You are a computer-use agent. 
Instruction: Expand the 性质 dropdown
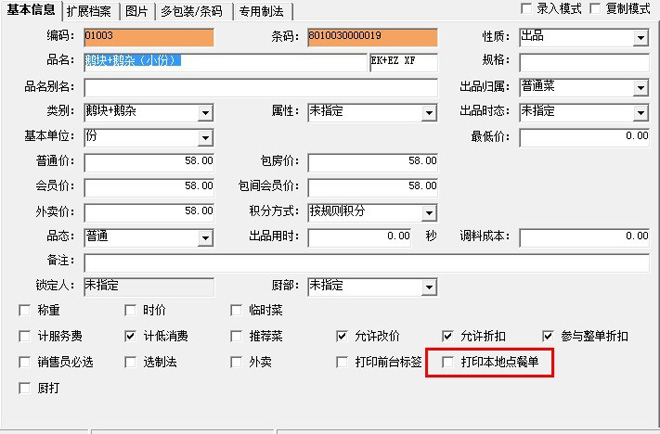(640, 38)
